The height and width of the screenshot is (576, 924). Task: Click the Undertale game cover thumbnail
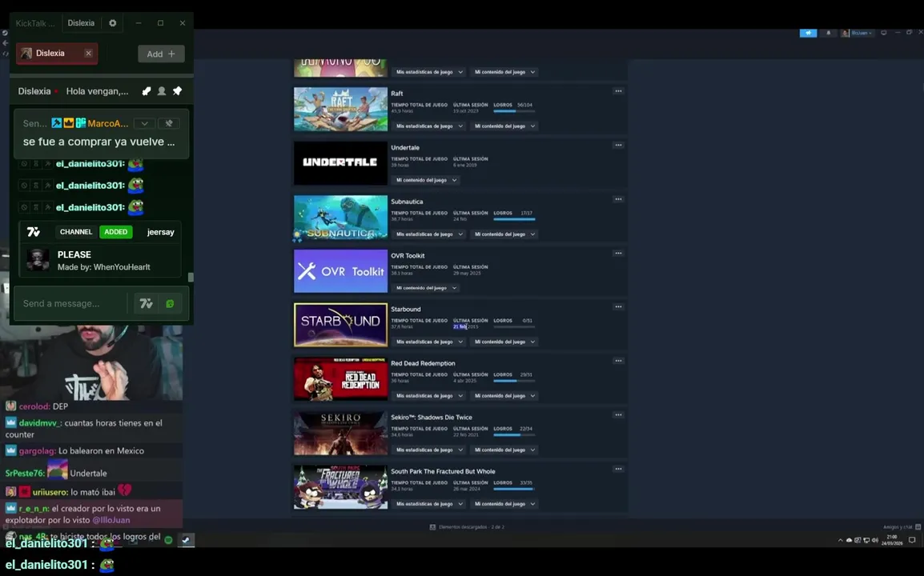click(340, 163)
